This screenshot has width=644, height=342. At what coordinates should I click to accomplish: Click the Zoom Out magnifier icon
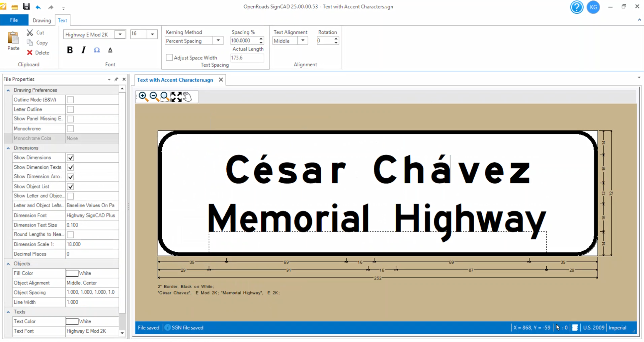154,97
